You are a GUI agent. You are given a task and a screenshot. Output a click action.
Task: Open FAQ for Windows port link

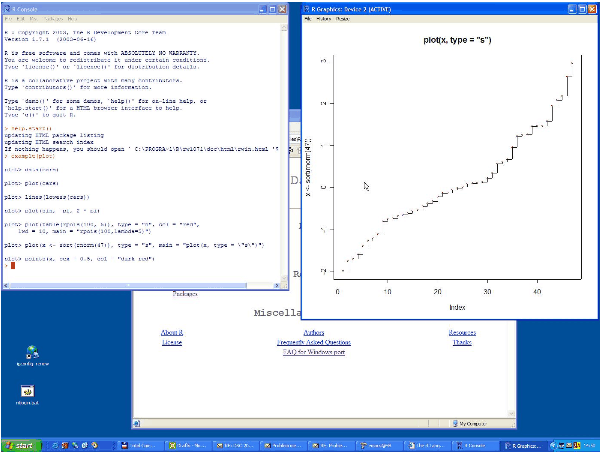(313, 352)
